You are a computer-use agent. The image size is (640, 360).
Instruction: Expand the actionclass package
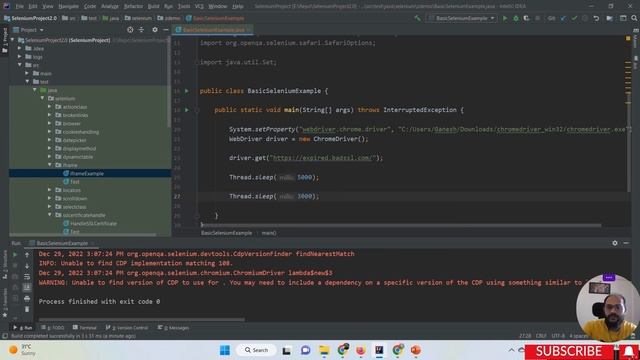pyautogui.click(x=50, y=107)
